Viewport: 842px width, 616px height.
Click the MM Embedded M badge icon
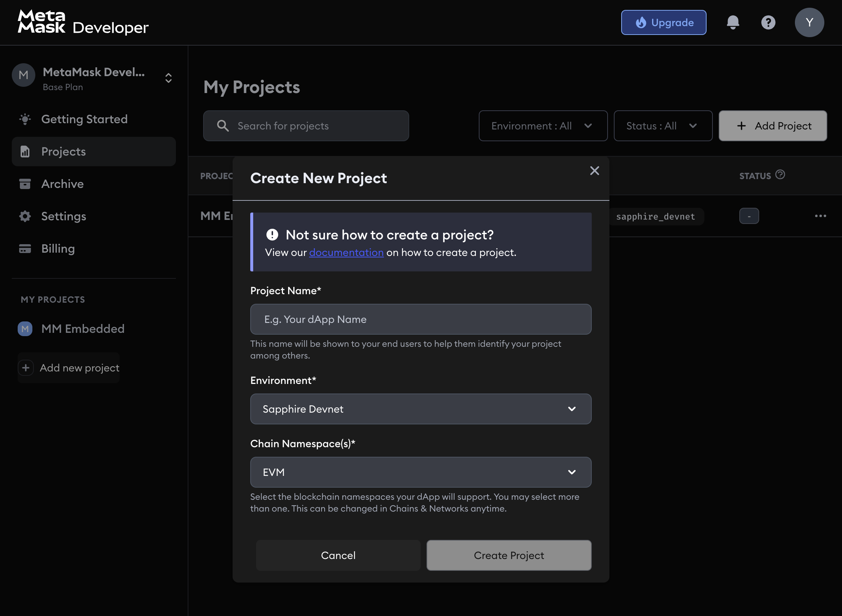[25, 329]
